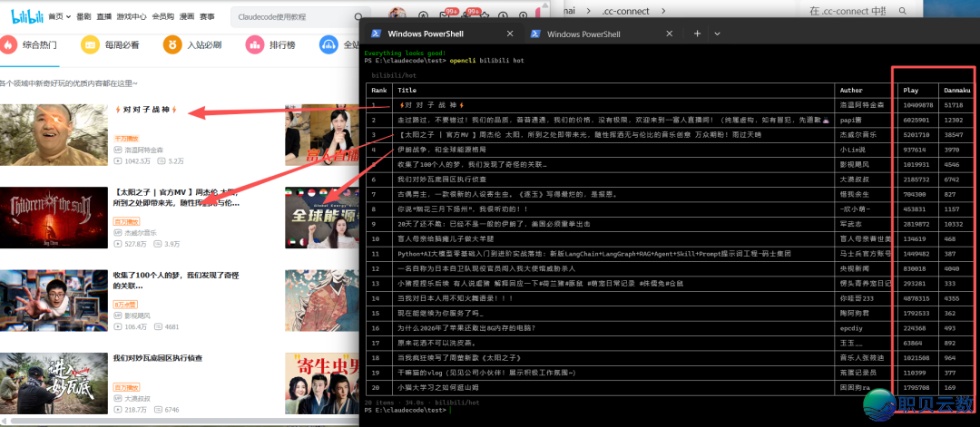Switch to the 每周必看 tab

click(x=122, y=45)
